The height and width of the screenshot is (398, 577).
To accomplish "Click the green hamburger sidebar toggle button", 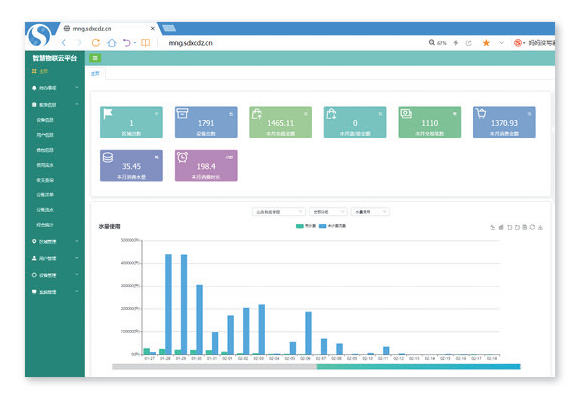I will pos(95,58).
